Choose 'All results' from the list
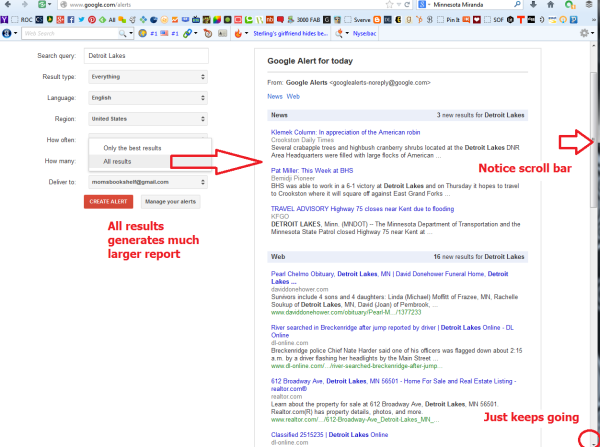Viewport: 600px width, 447px height. point(117,161)
